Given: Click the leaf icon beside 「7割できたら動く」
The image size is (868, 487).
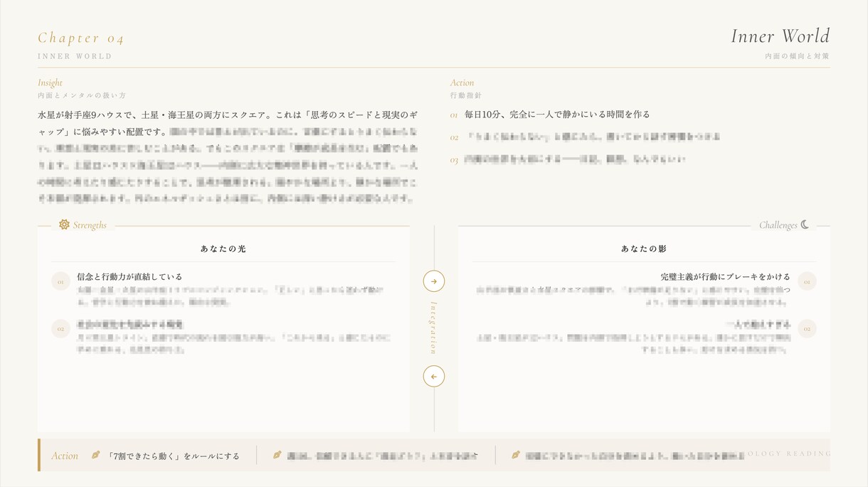Looking at the screenshot, I should coord(95,455).
